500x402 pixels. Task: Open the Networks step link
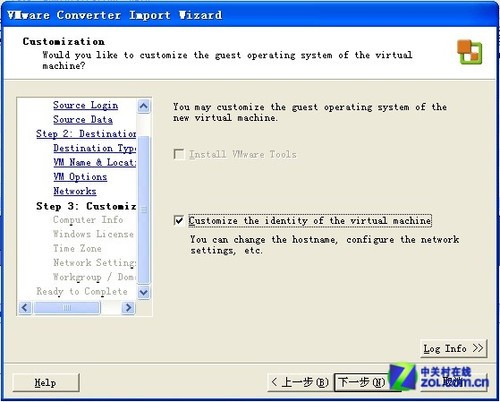(75, 191)
